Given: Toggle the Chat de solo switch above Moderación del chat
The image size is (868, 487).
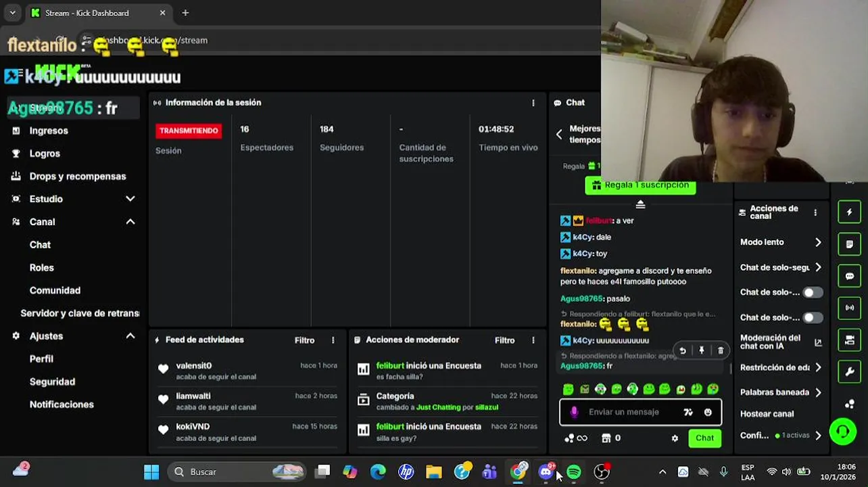Looking at the screenshot, I should (812, 317).
